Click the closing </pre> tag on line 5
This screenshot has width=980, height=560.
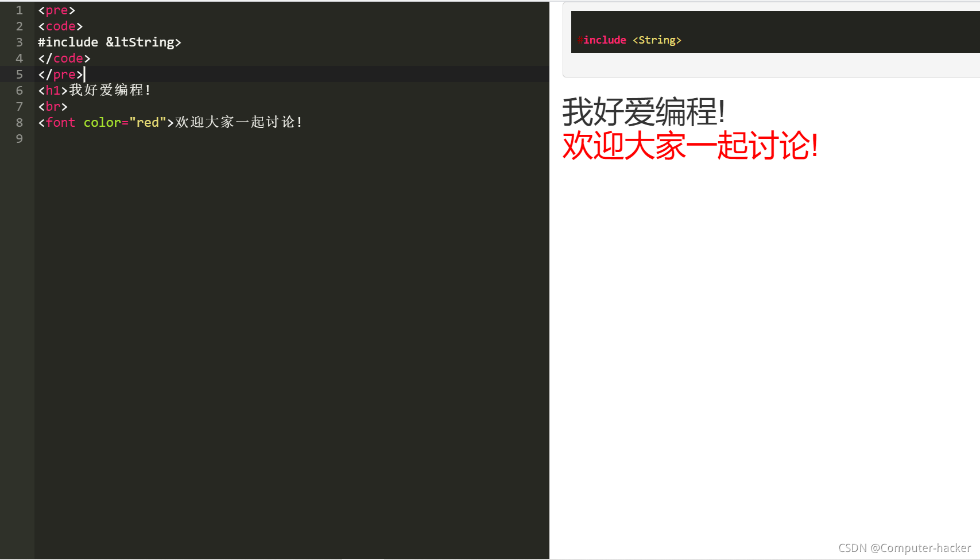tap(59, 74)
